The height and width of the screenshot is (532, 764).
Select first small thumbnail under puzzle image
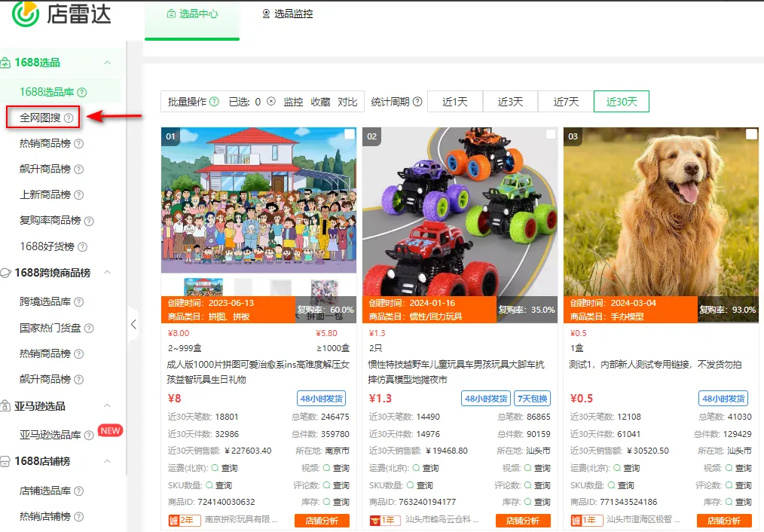pyautogui.click(x=203, y=286)
